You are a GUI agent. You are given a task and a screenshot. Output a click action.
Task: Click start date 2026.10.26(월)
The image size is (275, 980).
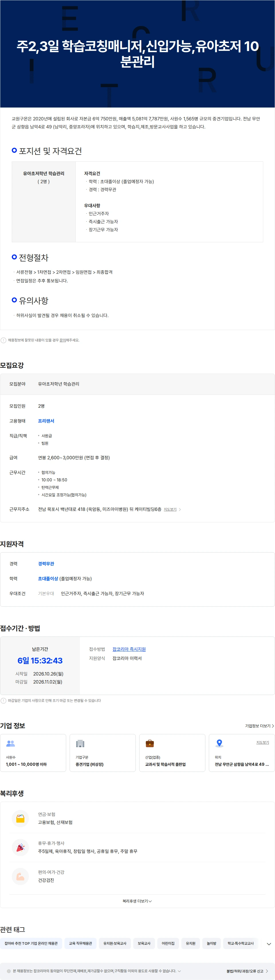(48, 673)
